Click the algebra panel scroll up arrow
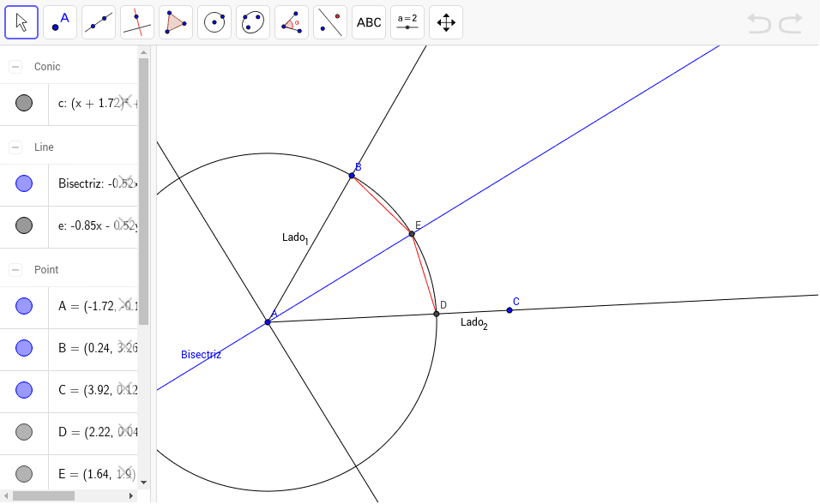The image size is (820, 504). pyautogui.click(x=144, y=52)
